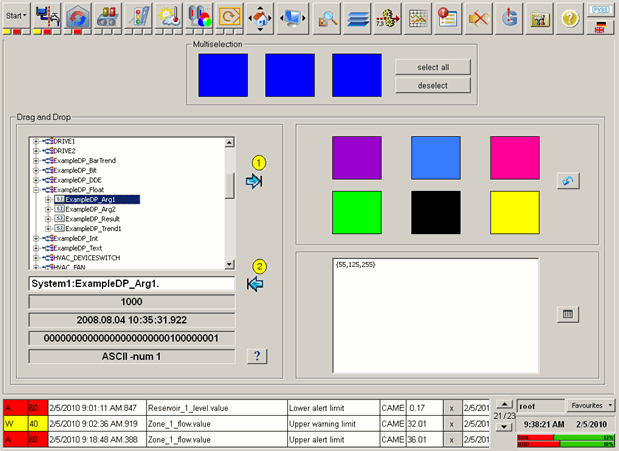
Task: Open the Favourites dropdown
Action: click(590, 405)
